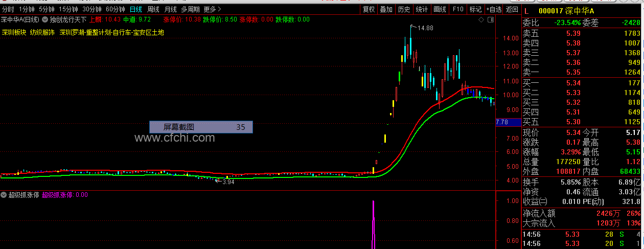Image resolution: width=644 pixels, height=249 pixels.
Task: Click the 大宗流入 1203万 value
Action: tap(608, 223)
